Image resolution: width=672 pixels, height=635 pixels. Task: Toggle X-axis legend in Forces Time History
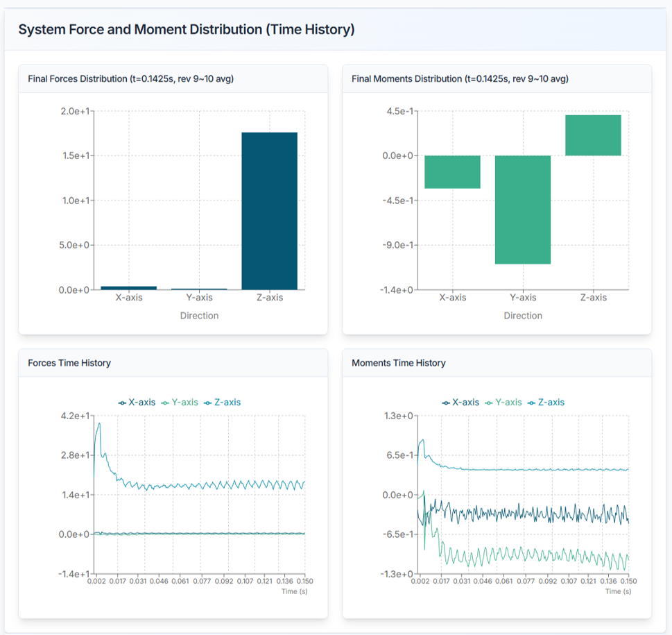pos(137,403)
